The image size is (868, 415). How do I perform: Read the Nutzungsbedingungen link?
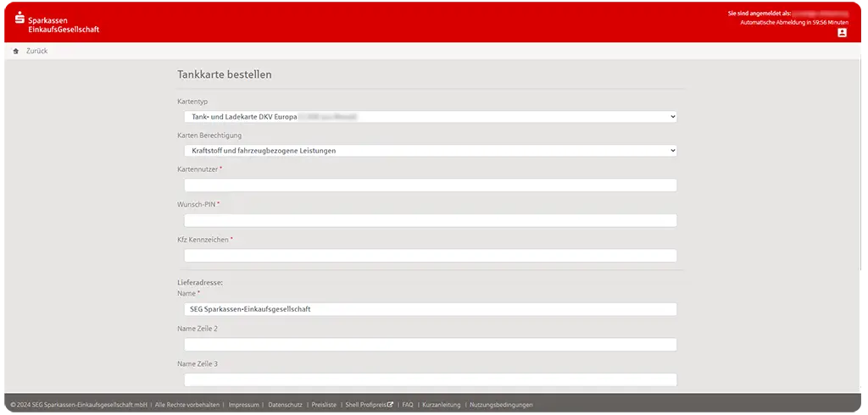pyautogui.click(x=501, y=405)
